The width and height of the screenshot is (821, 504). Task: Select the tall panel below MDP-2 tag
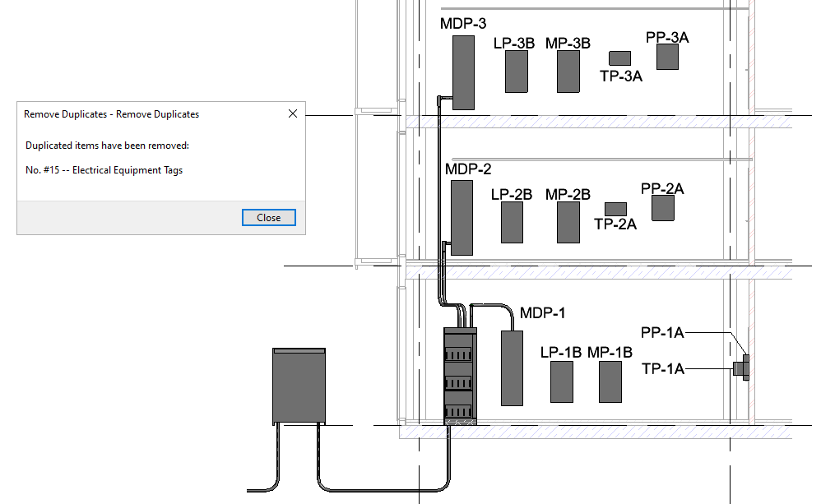pos(462,218)
